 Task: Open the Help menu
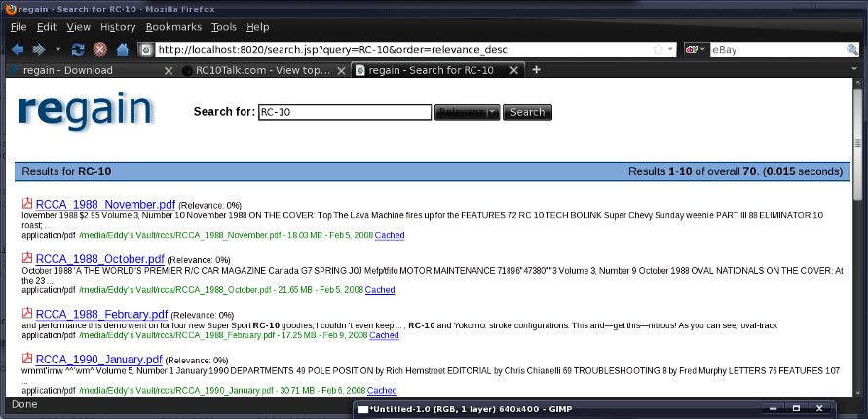pos(257,27)
